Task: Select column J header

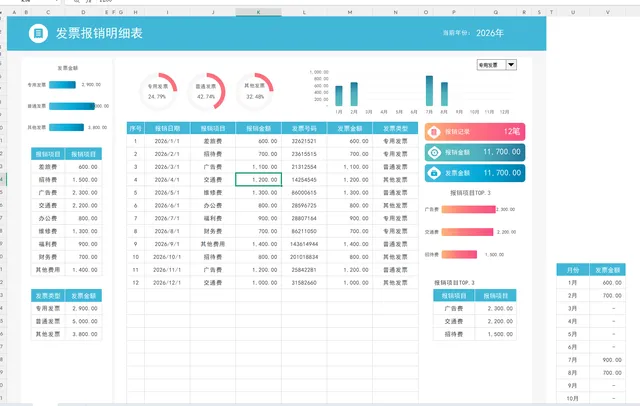Action: click(213, 12)
